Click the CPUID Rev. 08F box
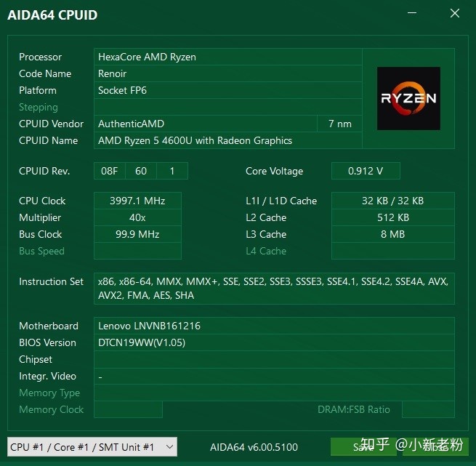Screen dimensions: 476x466 point(110,171)
